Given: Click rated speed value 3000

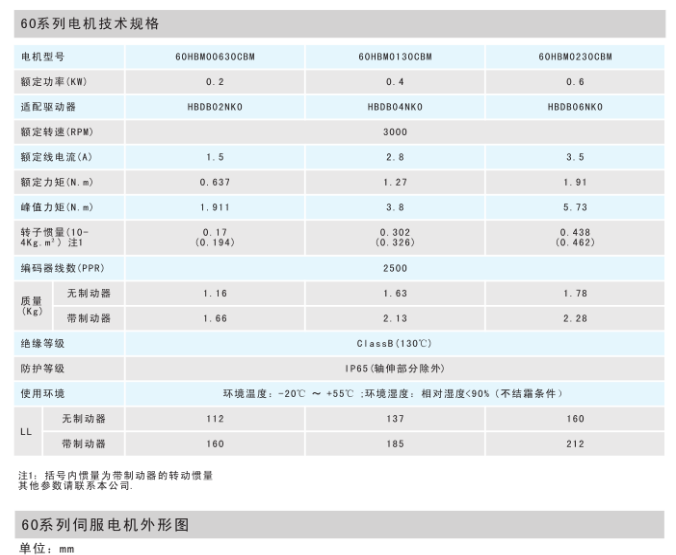Looking at the screenshot, I should point(395,132).
